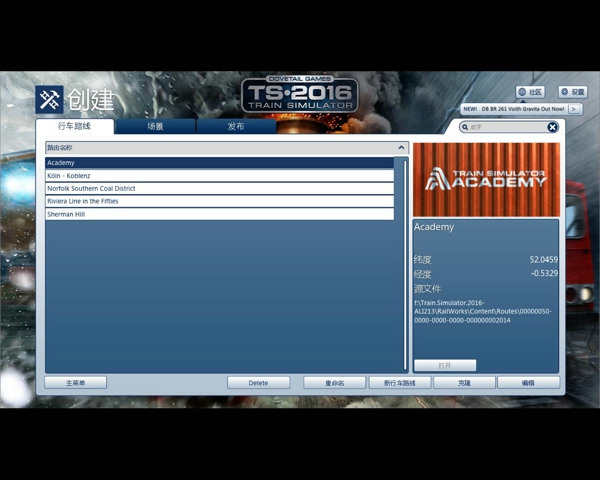Click the TS 2016 Train Simulator logo
This screenshot has height=480, width=600.
(300, 95)
